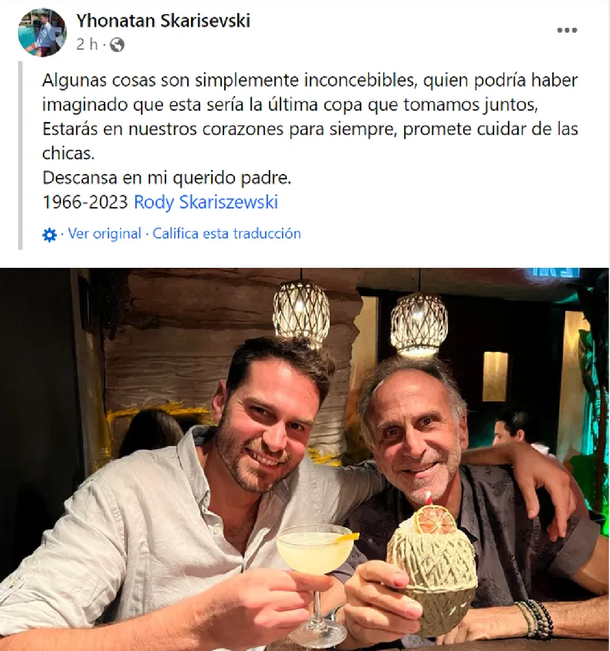Click the older man's face in photo
Screen dimensions: 610x651
(x=415, y=436)
